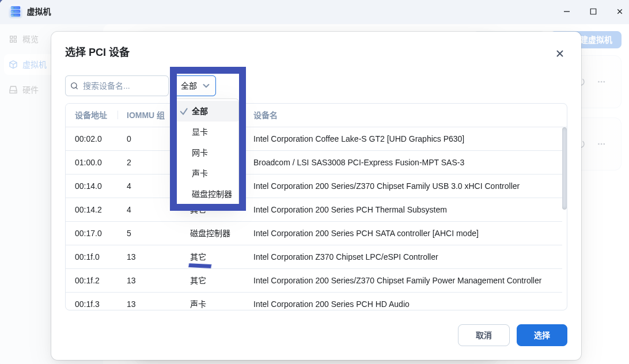This screenshot has width=629, height=364.
Task: Select 磁盘控制器 filter option
Action: tap(211, 194)
